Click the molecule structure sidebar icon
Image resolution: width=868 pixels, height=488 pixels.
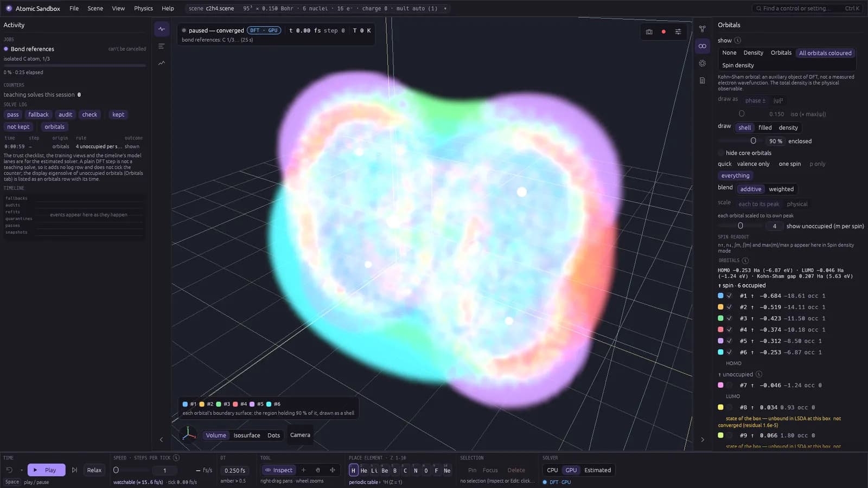click(x=703, y=29)
